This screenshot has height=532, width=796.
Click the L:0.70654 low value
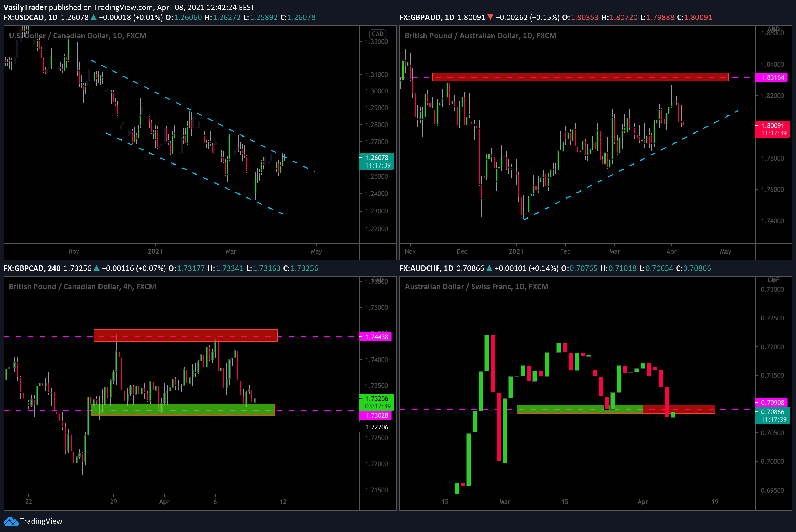pos(656,268)
